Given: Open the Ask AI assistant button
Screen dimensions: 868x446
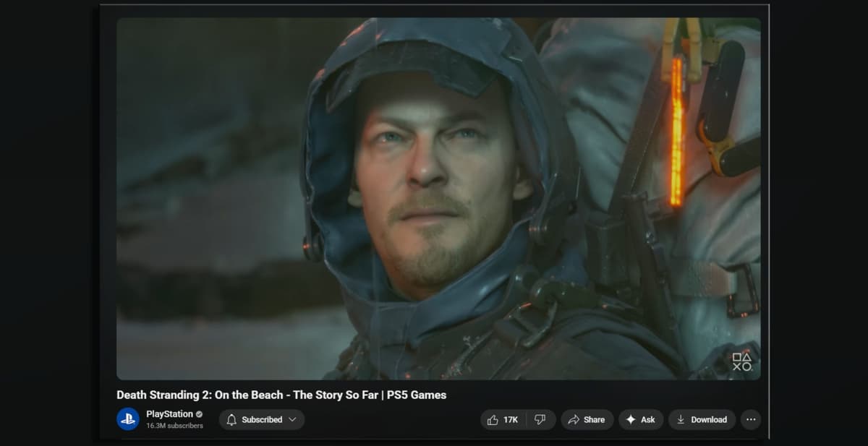Looking at the screenshot, I should 641,419.
